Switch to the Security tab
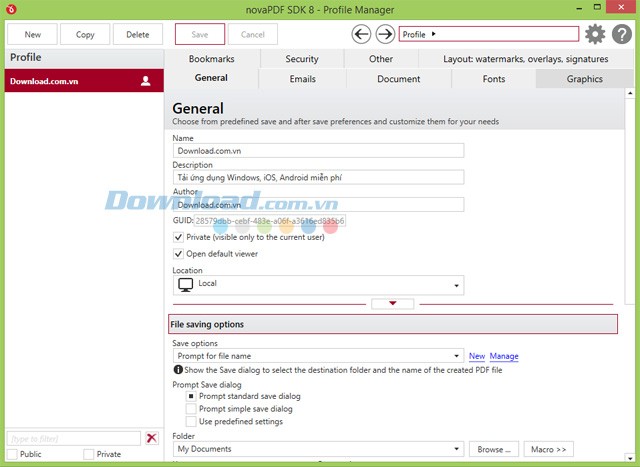This screenshot has height=467, width=640. coord(301,59)
